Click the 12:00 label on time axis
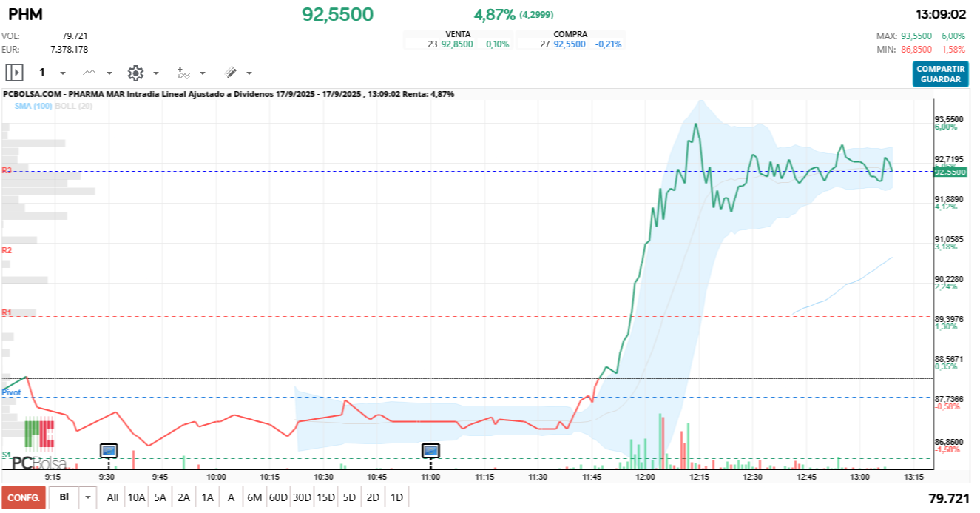 pyautogui.click(x=645, y=477)
